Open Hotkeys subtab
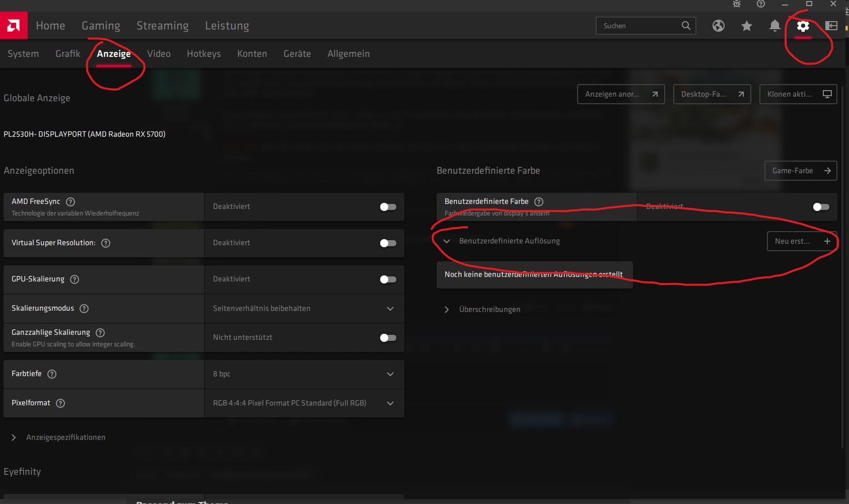Screen dimensions: 849x504 pos(204,54)
